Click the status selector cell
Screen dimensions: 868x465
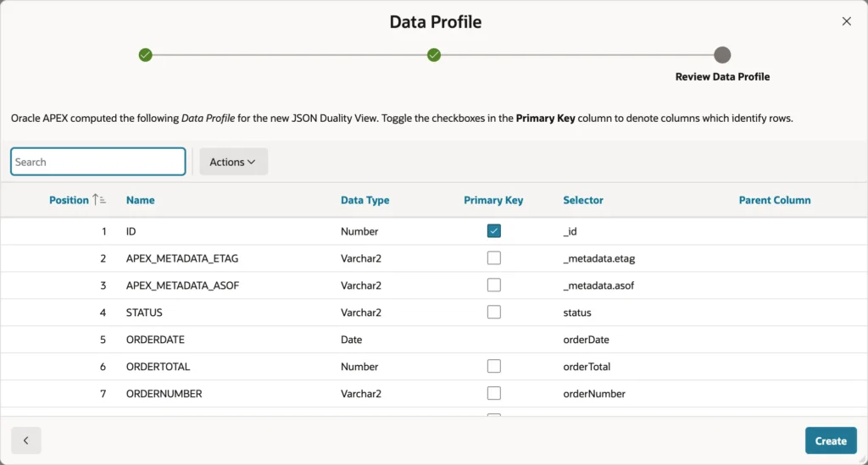point(576,313)
